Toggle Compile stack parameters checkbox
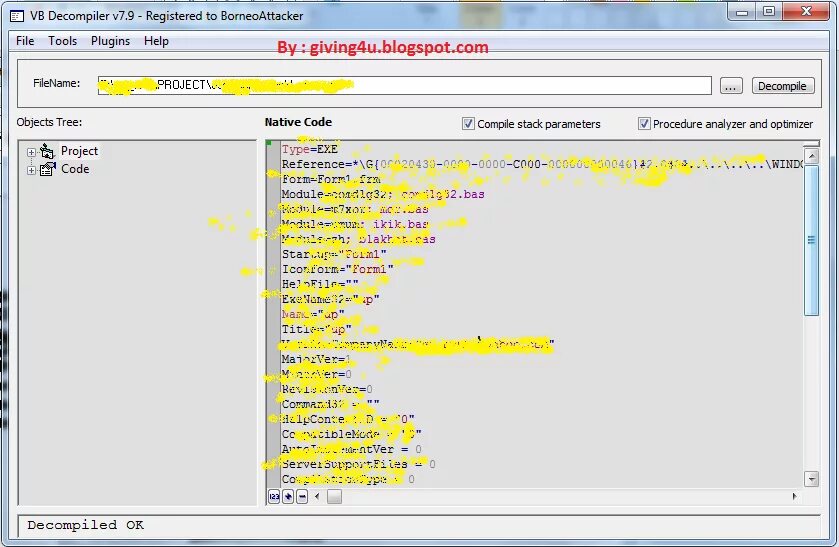The width and height of the screenshot is (839, 547). coord(468,124)
